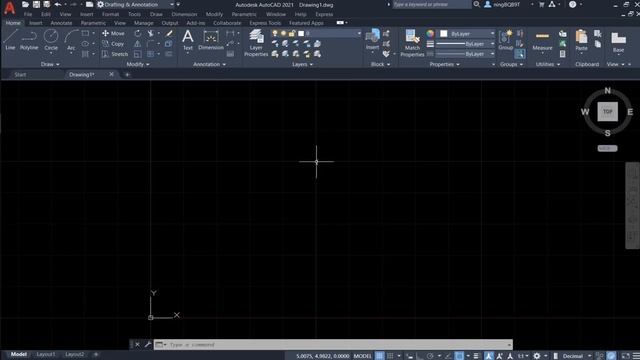Click the Trim tool icon
The image size is (640, 360).
151,33
